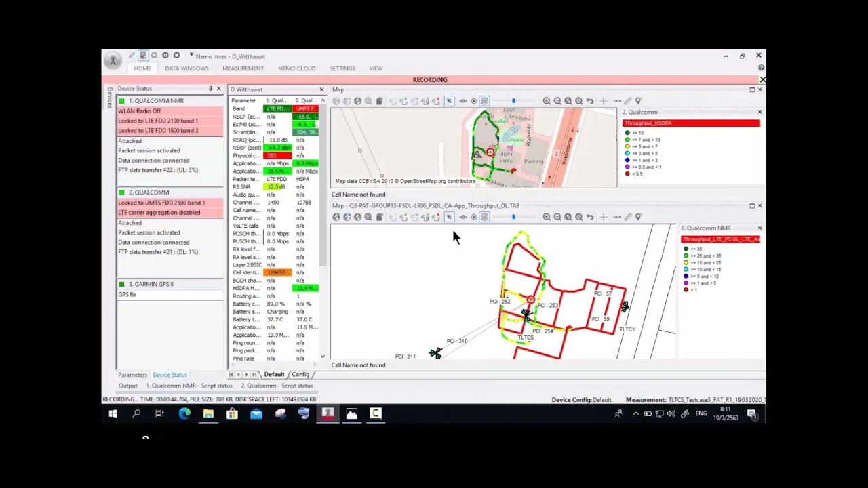Click the zoom slider on the lower Q3-PAT Map toolbar
868x488 pixels.
[513, 217]
